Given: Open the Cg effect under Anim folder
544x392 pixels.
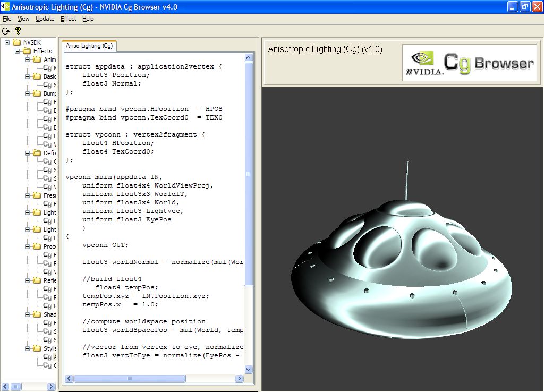Looking at the screenshot, I should [49, 68].
